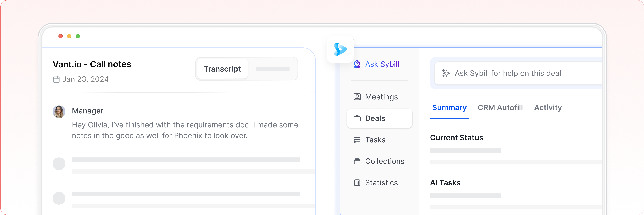
Task: Open Collections section
Action: pyautogui.click(x=379, y=161)
